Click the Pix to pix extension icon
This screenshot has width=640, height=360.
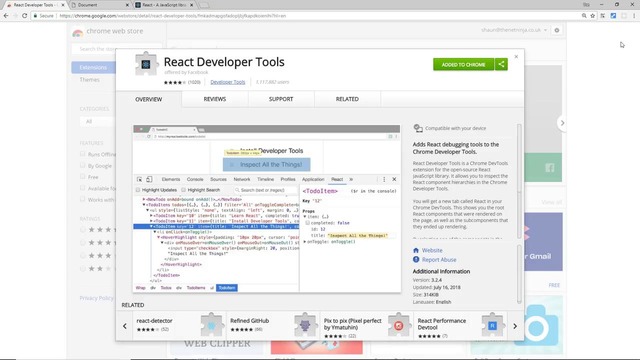point(399,325)
